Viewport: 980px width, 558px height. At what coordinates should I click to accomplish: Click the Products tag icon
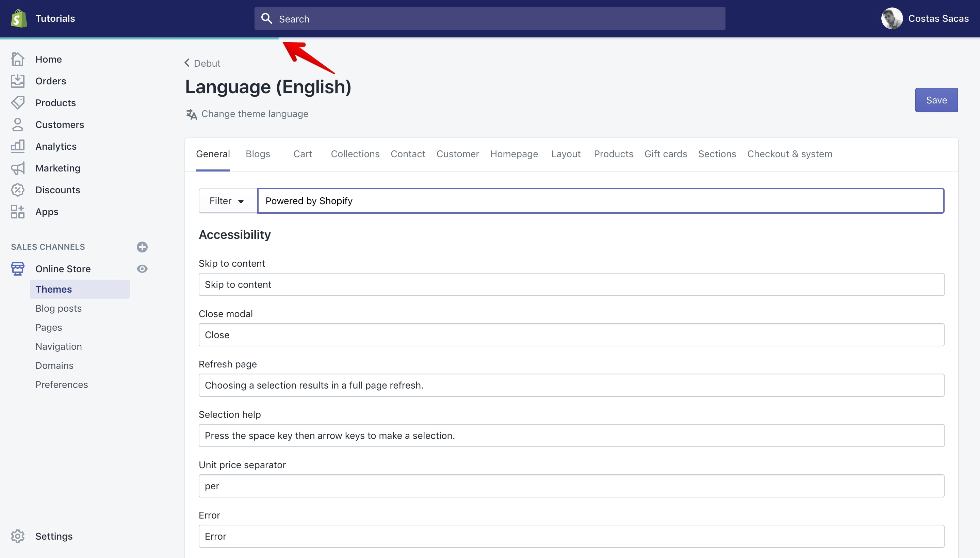(18, 103)
